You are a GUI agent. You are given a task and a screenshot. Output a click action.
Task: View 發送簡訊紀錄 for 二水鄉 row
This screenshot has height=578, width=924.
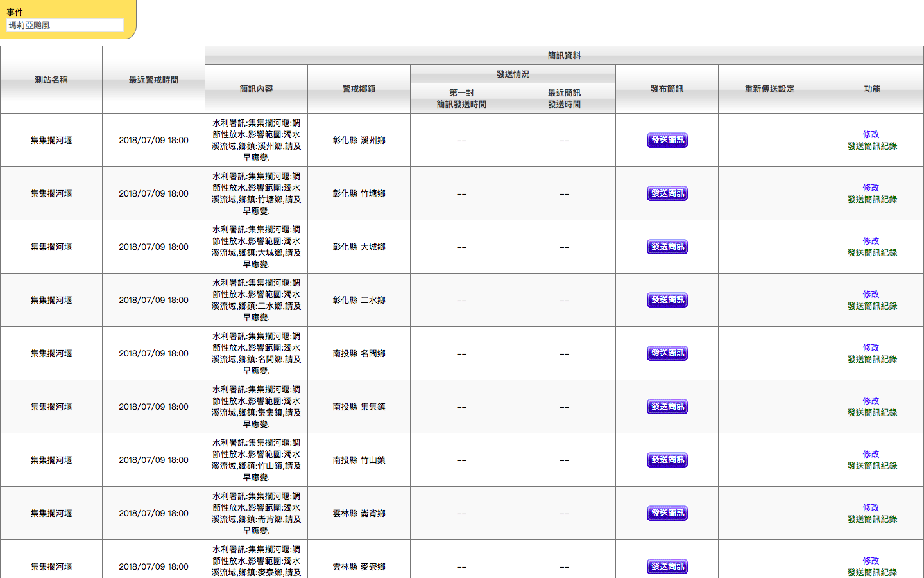[x=872, y=306]
